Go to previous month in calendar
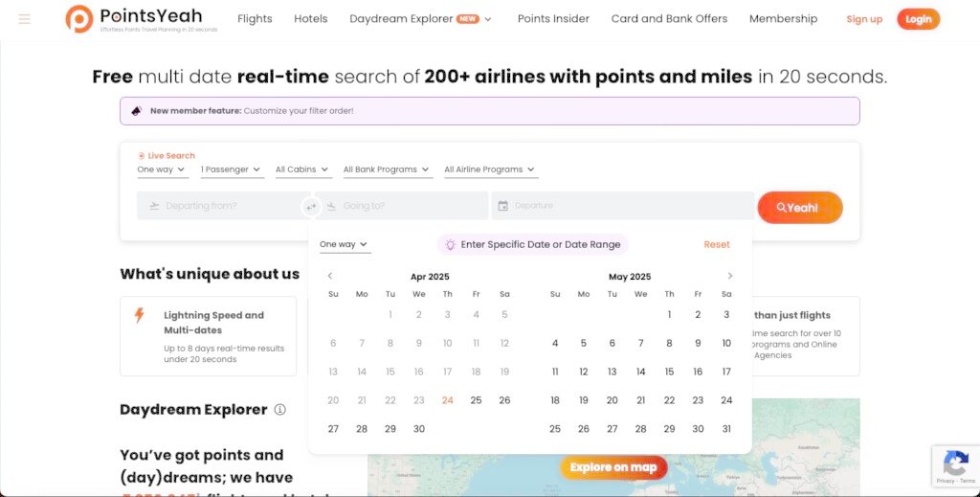980x497 pixels. tap(330, 276)
